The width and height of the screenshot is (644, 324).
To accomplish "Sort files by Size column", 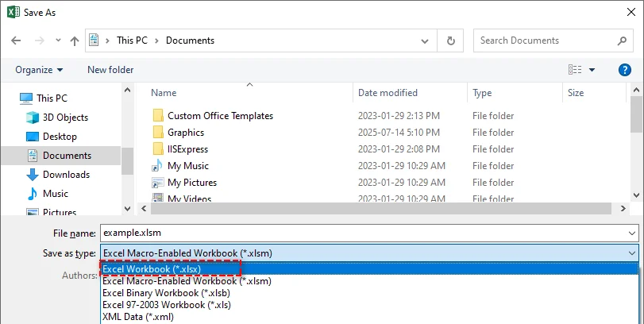I will pos(576,93).
